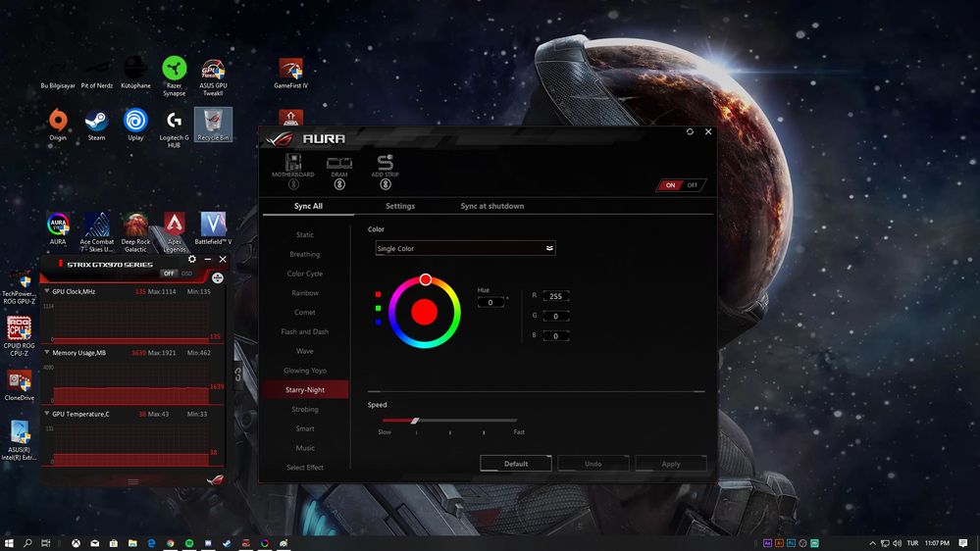Image resolution: width=980 pixels, height=551 pixels.
Task: Open the Steam desktop icon
Action: click(96, 125)
